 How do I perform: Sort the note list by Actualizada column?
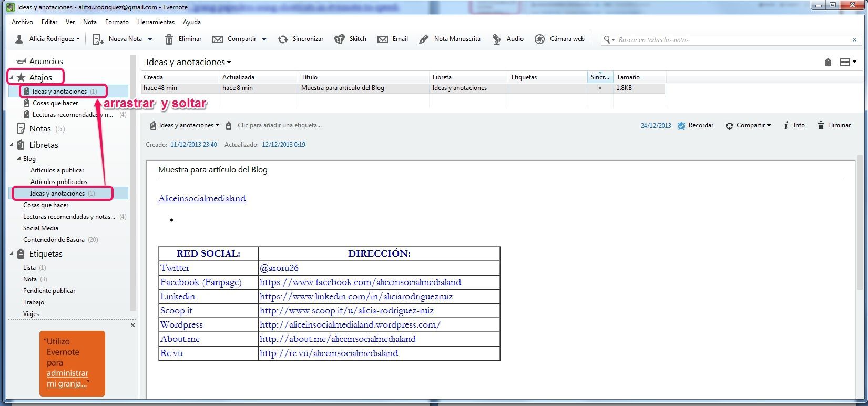point(259,77)
